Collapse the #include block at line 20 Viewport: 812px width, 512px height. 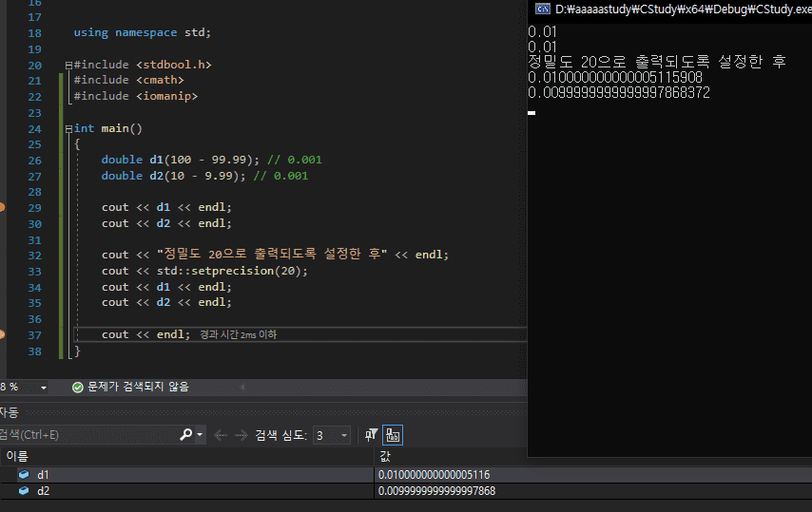tap(68, 66)
